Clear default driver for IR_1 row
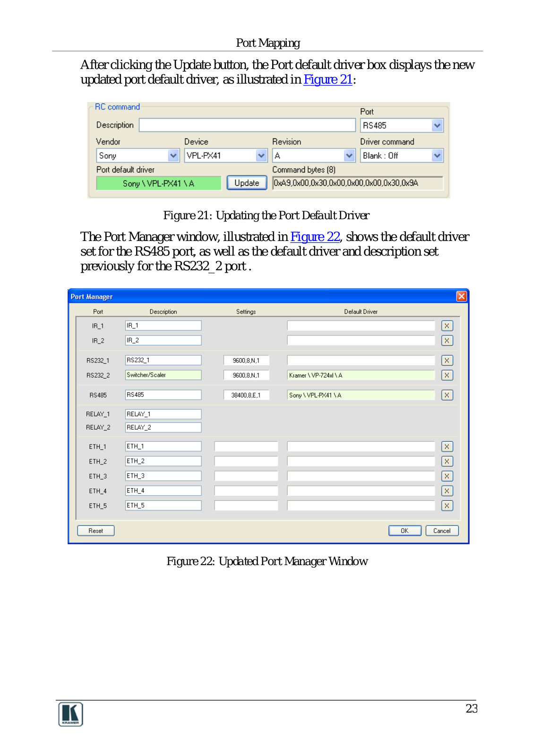Screen dimensions: 533x756 (447, 326)
